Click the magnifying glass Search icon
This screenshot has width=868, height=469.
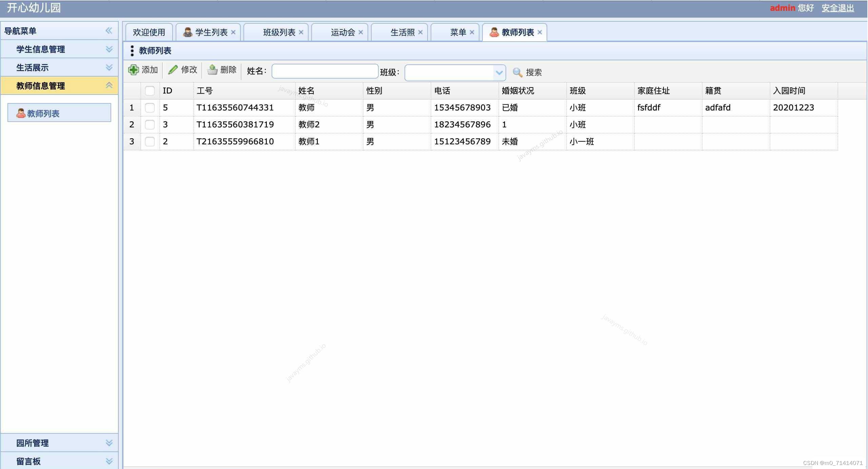point(517,72)
